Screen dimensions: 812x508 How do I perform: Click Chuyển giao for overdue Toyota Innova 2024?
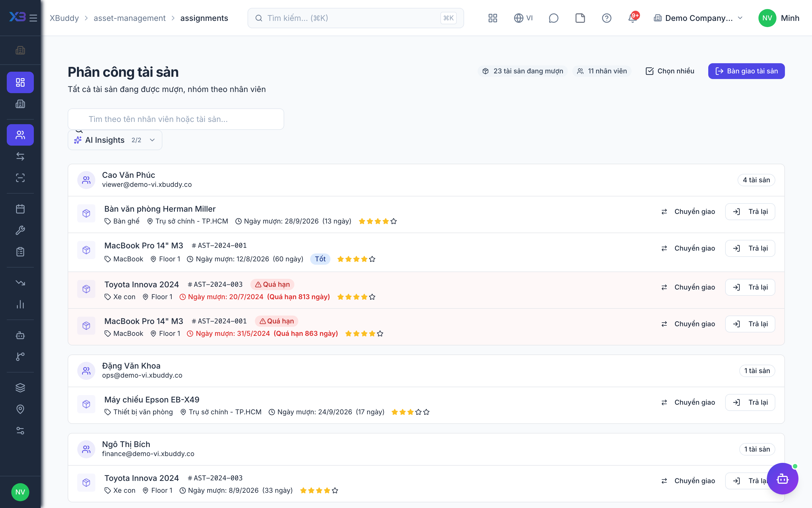point(688,287)
